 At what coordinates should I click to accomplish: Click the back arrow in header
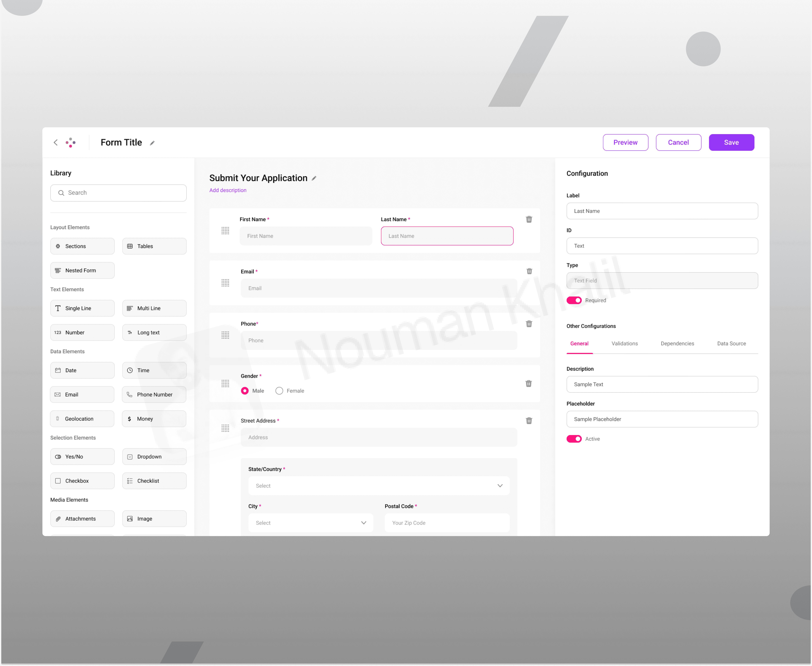(x=56, y=143)
